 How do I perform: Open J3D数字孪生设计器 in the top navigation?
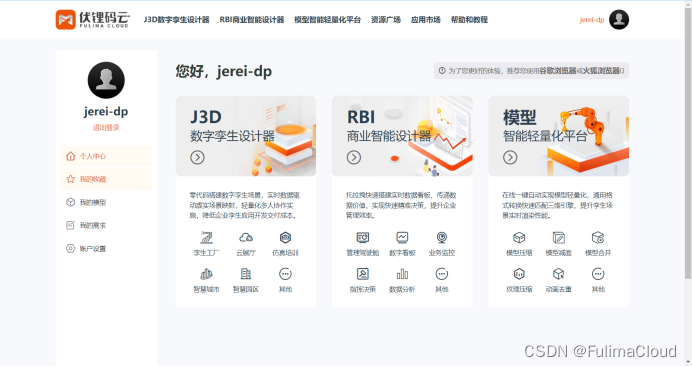(177, 20)
